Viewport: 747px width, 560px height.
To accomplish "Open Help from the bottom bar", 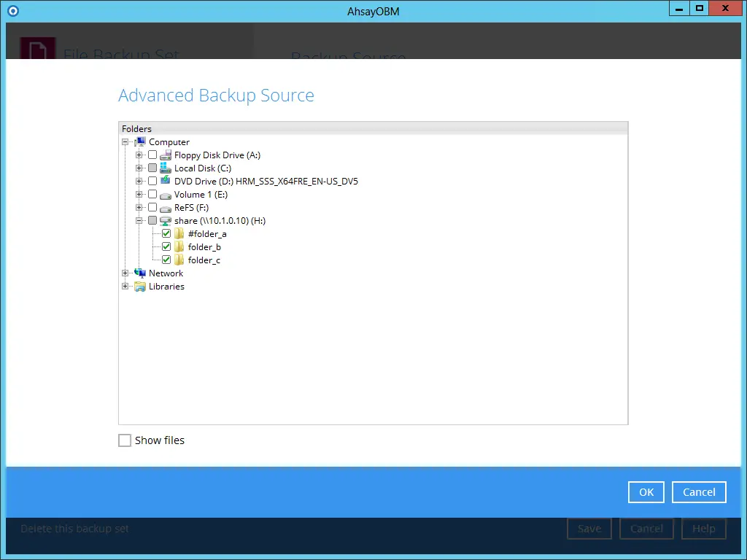I will [x=703, y=528].
